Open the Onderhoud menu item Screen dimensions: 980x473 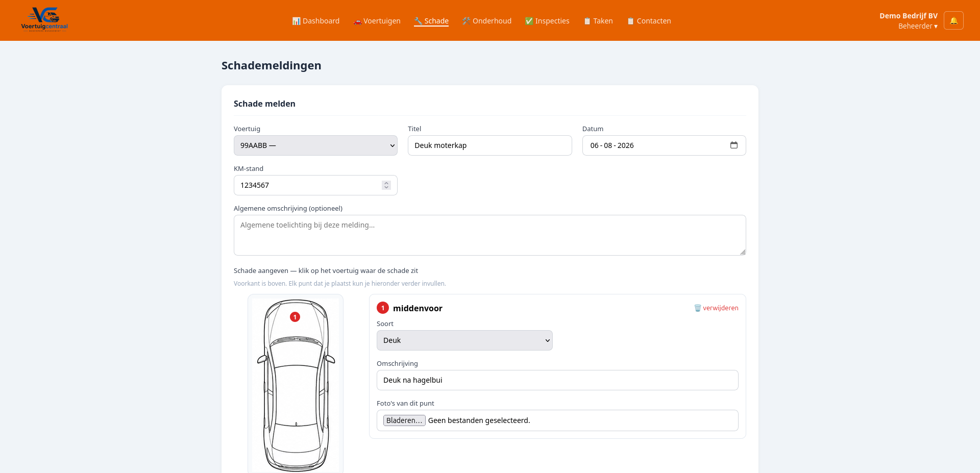(487, 21)
